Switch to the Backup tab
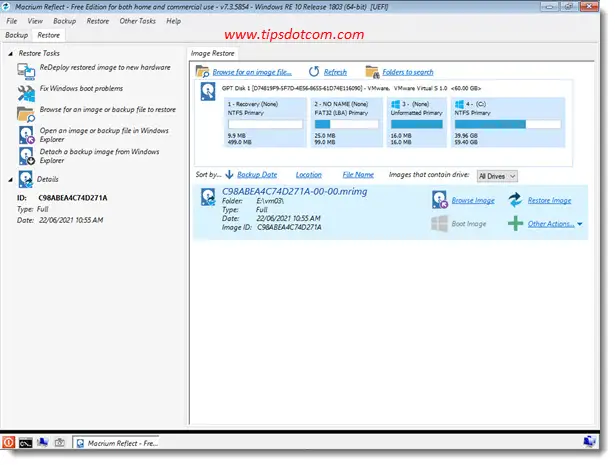Viewport: 615px width, 465px height. click(x=16, y=35)
